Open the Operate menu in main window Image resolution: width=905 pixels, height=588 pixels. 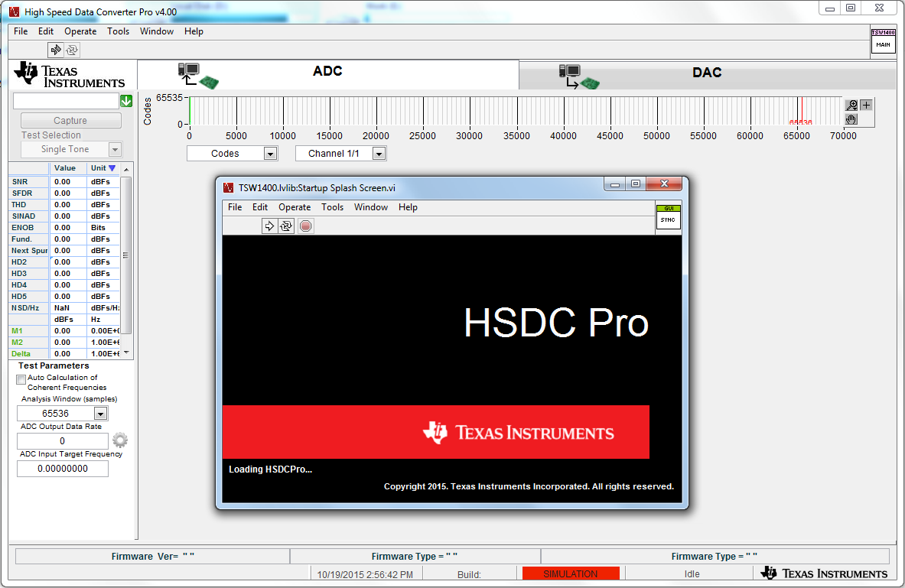point(80,31)
